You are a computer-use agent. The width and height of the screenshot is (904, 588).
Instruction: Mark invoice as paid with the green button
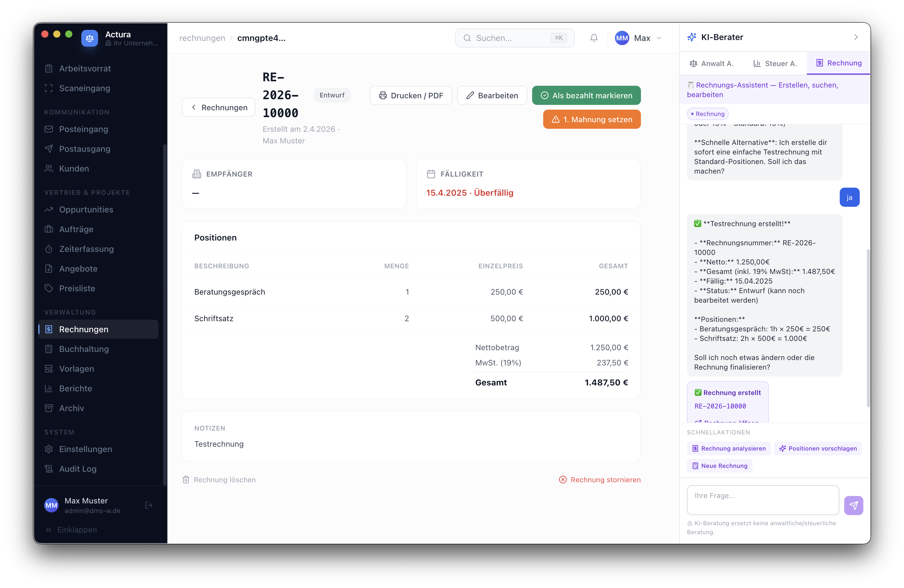click(x=586, y=95)
